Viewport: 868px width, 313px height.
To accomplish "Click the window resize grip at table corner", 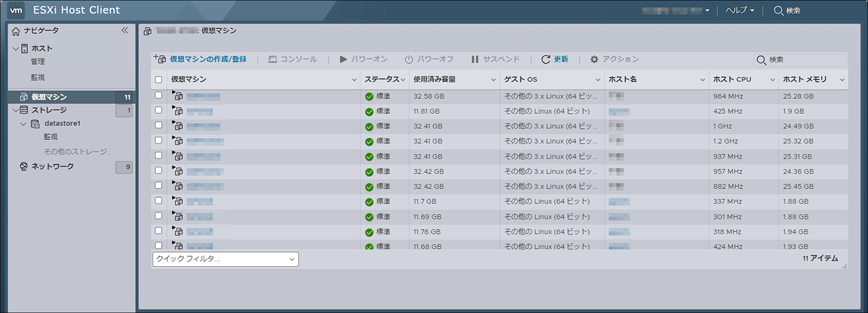I will (x=845, y=266).
